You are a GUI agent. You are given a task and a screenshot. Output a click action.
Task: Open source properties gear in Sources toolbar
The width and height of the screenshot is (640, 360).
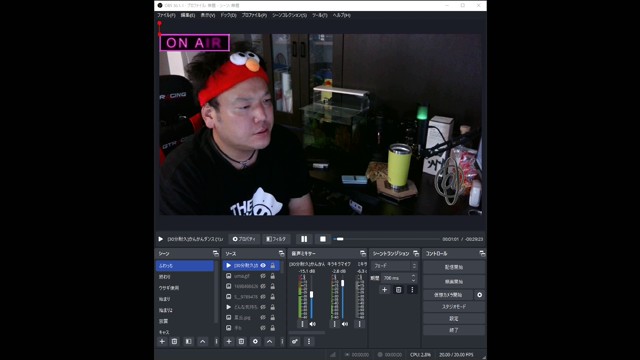[255, 341]
